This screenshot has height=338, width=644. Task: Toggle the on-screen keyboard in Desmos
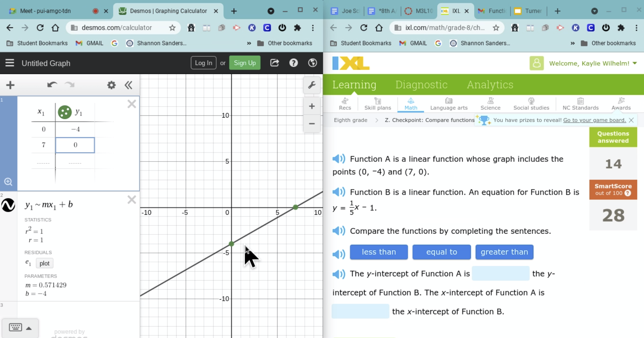pyautogui.click(x=16, y=327)
